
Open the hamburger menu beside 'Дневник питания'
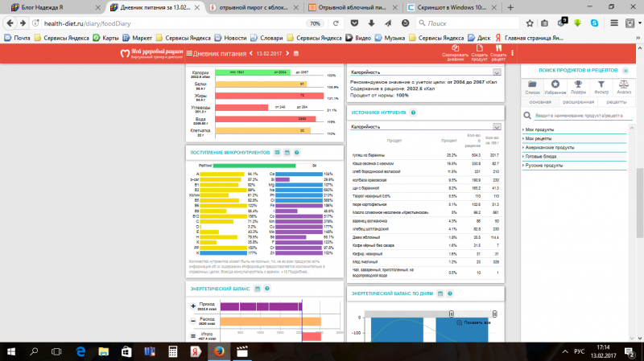point(188,54)
